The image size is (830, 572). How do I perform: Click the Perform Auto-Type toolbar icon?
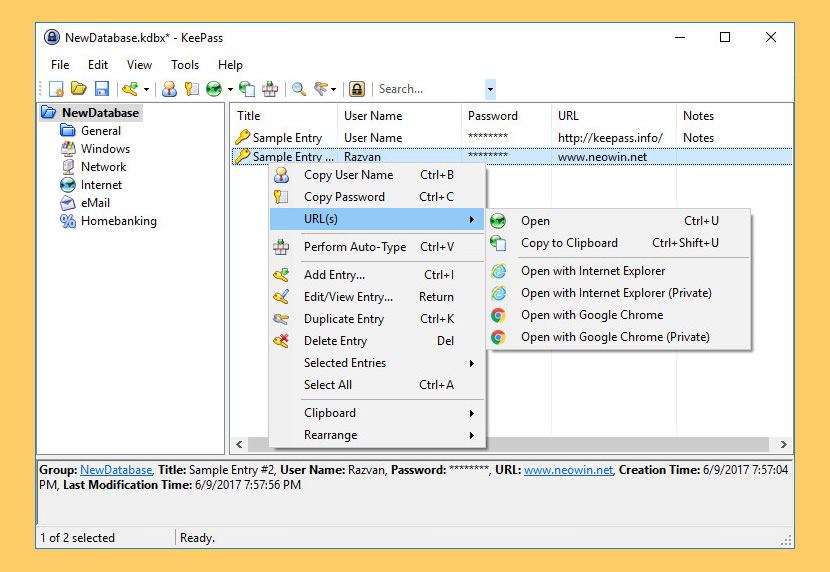point(270,89)
